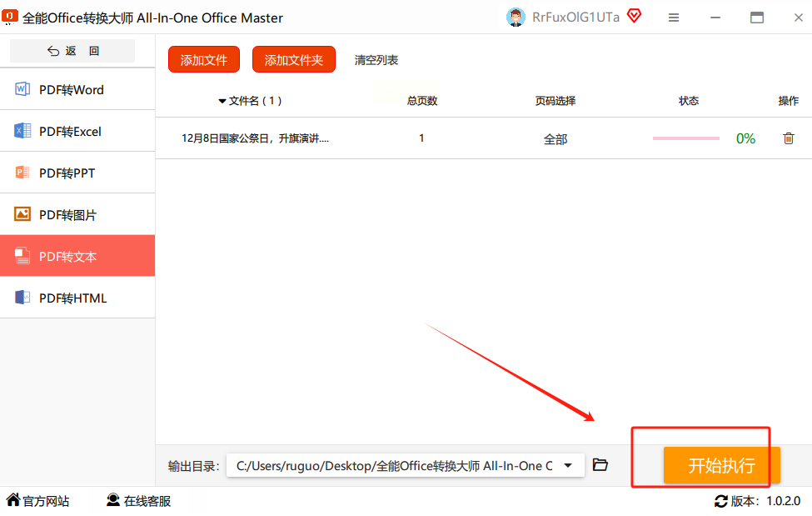
Task: Click the 输出目录 label
Action: (x=194, y=466)
